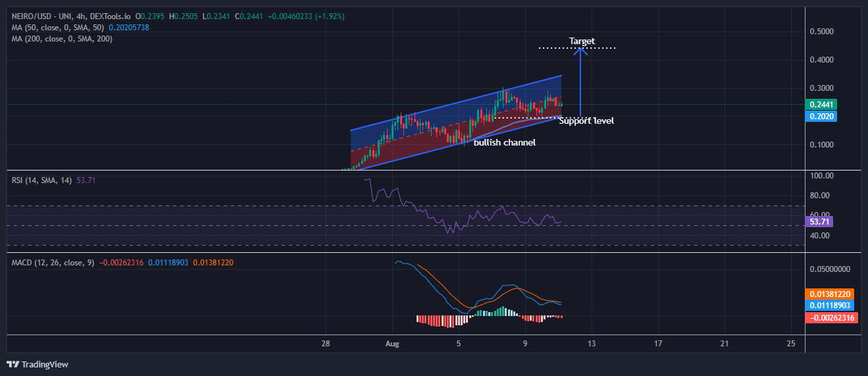Viewport: 868px width, 376px height.
Task: Click the +1.92% change value in header
Action: (330, 16)
